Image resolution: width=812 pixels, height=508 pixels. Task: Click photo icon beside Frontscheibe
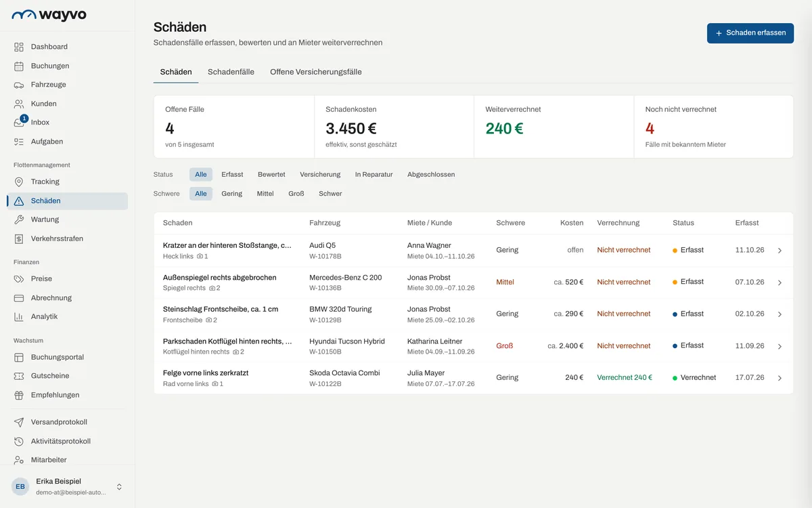click(x=209, y=320)
